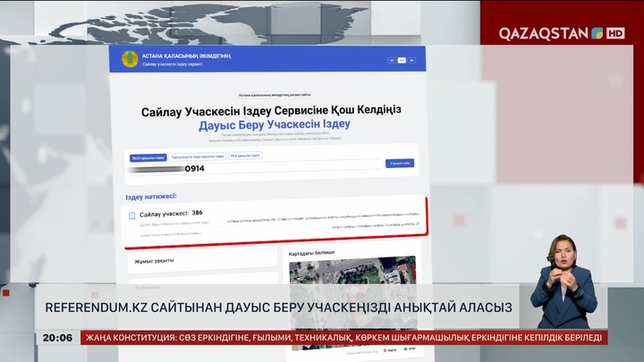Open the 'ЖСН арқылы іздеу' search tab

(x=148, y=157)
